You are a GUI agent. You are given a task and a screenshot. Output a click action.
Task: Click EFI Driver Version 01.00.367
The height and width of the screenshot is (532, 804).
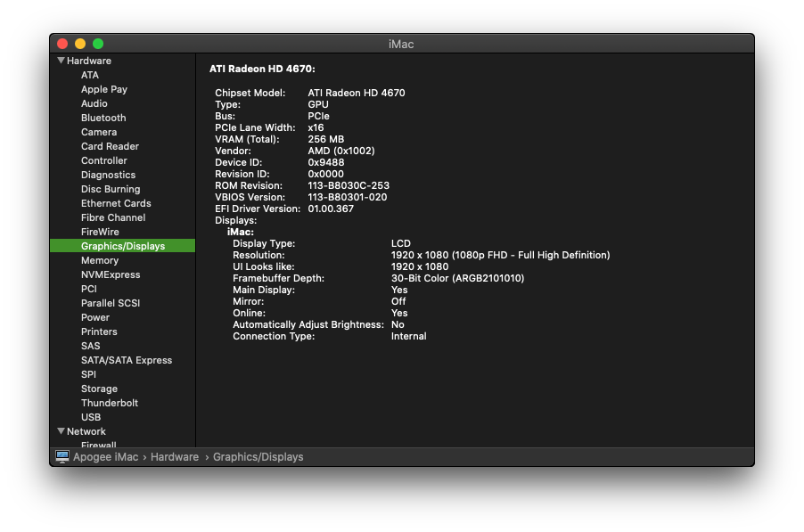point(330,209)
